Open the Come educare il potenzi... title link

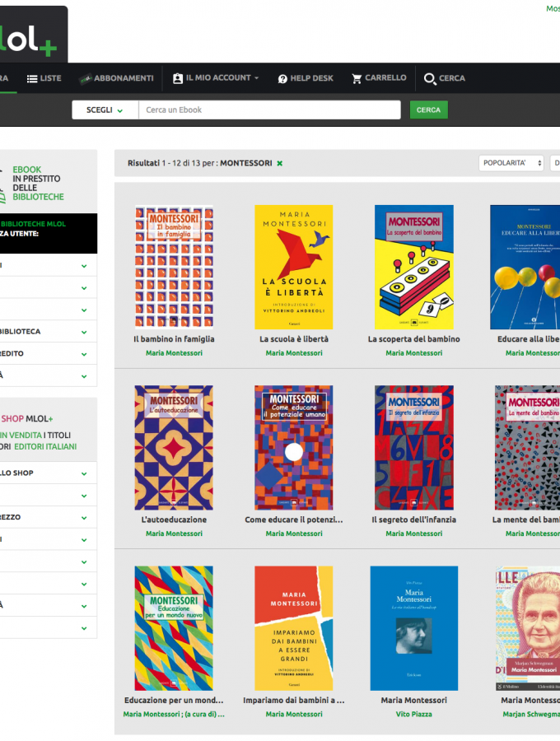pos(294,520)
